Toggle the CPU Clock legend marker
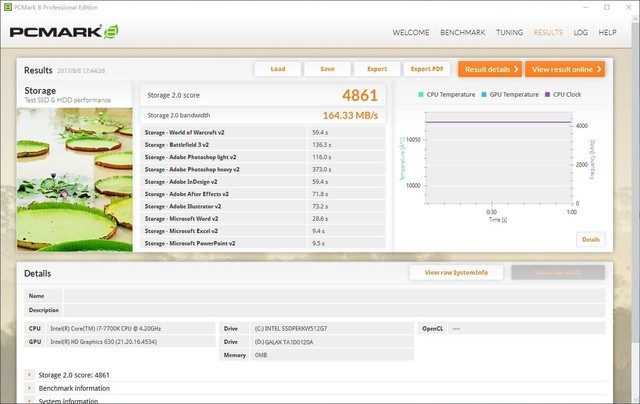The image size is (640, 404). point(548,95)
